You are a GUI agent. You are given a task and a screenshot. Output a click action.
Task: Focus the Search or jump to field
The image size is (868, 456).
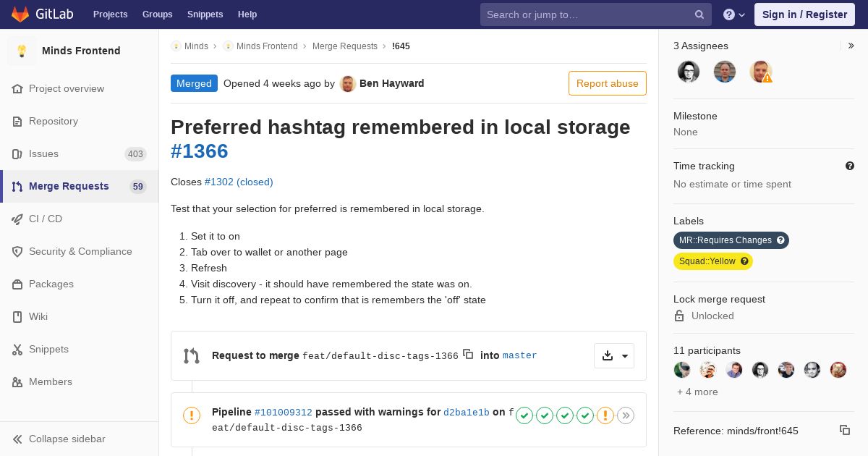click(x=586, y=14)
